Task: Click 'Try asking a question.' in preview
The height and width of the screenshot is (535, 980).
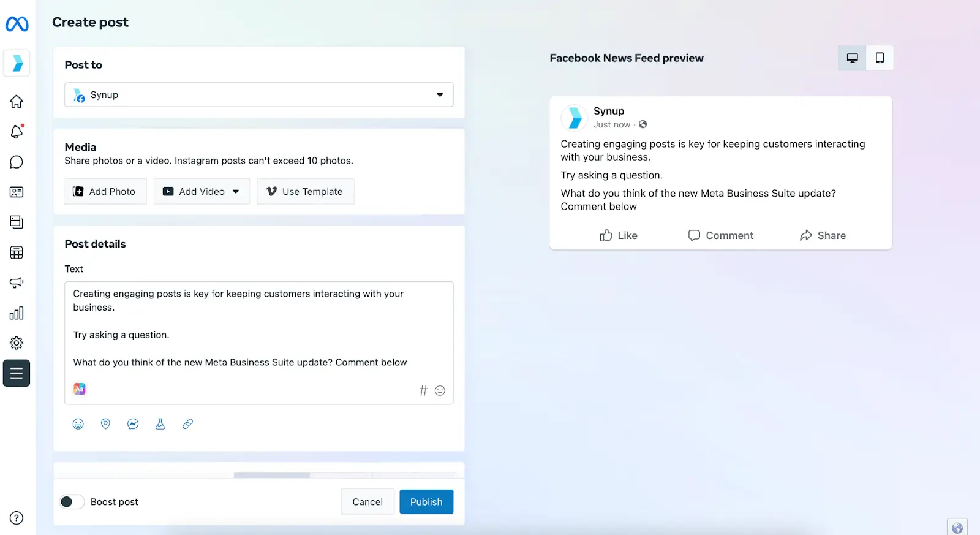Action: [611, 175]
